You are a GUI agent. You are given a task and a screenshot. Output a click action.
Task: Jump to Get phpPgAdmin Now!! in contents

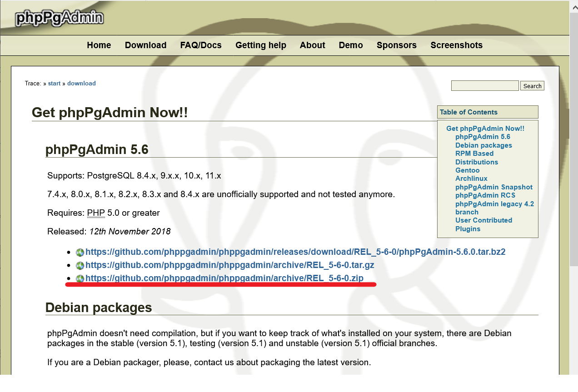click(x=485, y=129)
